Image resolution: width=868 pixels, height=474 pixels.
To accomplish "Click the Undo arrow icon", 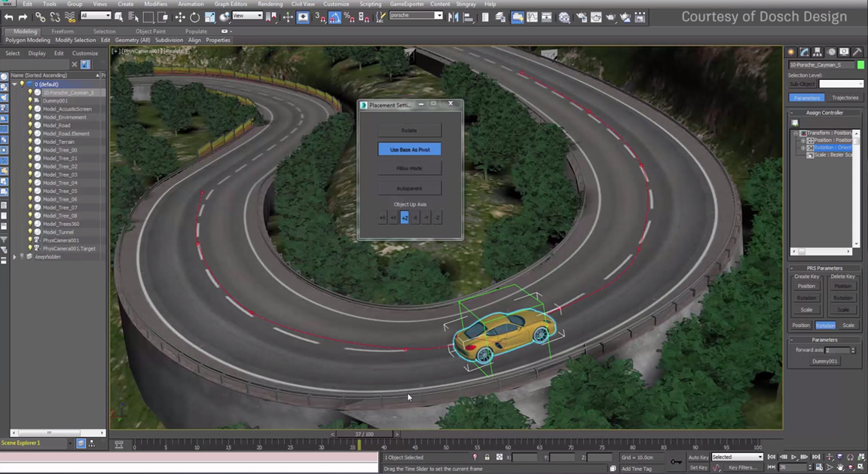I will point(9,17).
